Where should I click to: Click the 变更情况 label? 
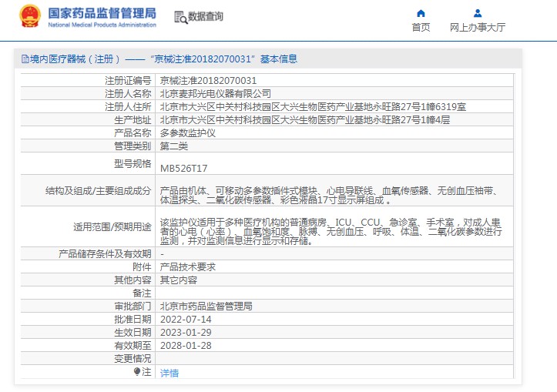coord(133,359)
